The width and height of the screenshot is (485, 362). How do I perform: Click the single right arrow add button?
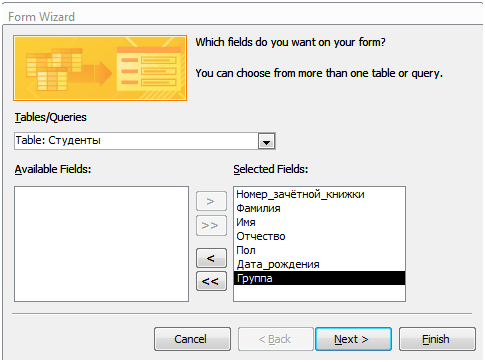point(211,201)
